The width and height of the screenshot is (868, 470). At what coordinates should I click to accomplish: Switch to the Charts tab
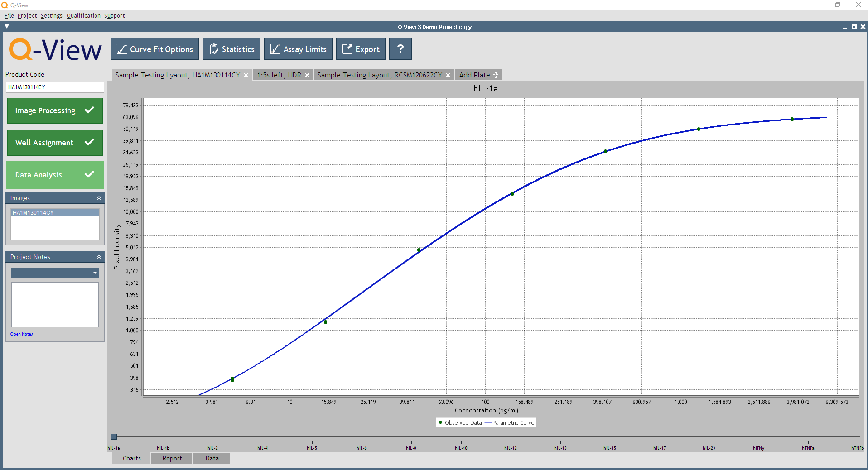pyautogui.click(x=131, y=458)
